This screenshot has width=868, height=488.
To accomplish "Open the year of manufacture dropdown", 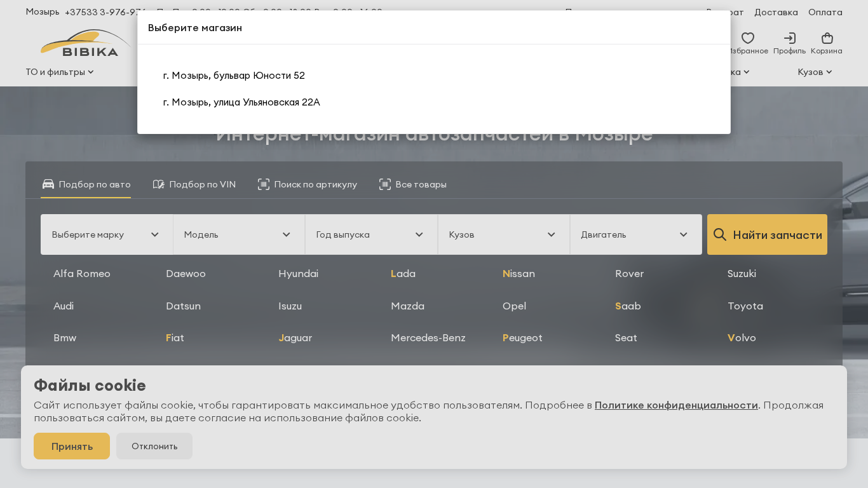I will pos(371,234).
